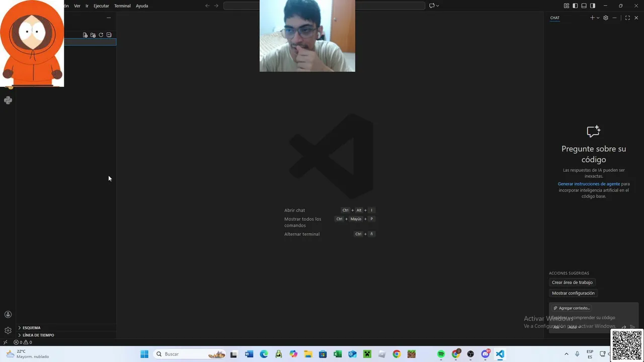The image size is (644, 362).
Task: Open the Ayuda menu
Action: (x=142, y=6)
